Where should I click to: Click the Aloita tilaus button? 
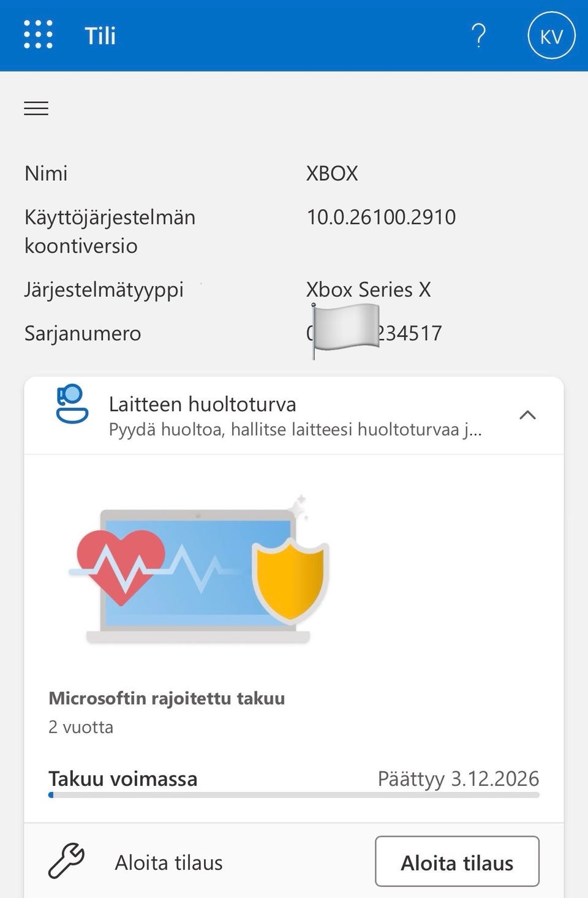(457, 861)
